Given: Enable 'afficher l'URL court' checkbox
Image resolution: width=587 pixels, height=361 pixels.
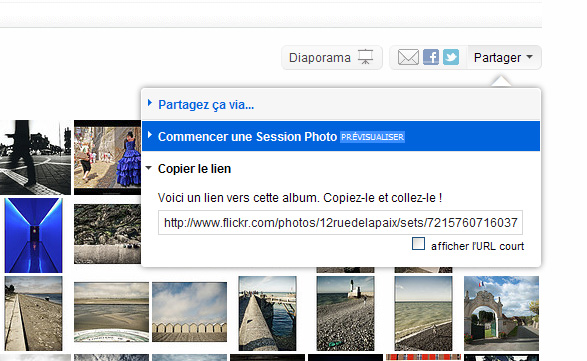Looking at the screenshot, I should pos(418,244).
